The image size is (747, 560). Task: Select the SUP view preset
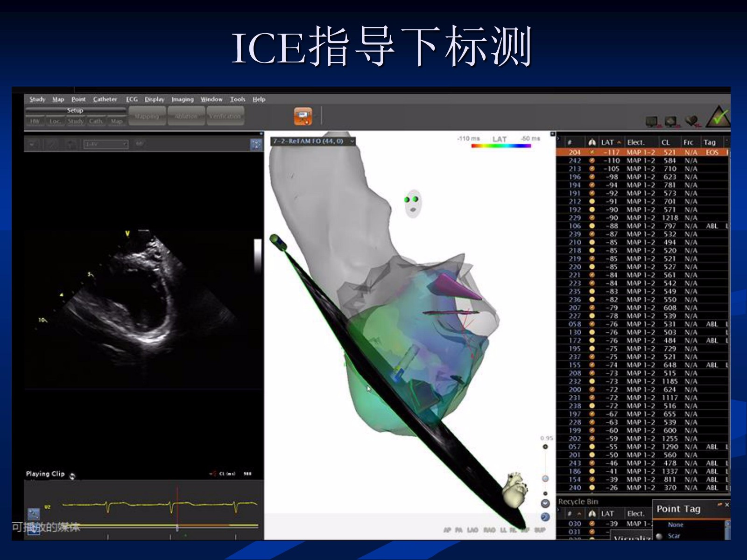pos(540,530)
